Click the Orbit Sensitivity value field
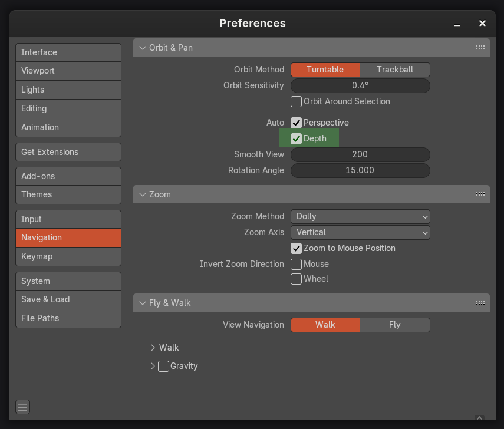 (x=360, y=86)
